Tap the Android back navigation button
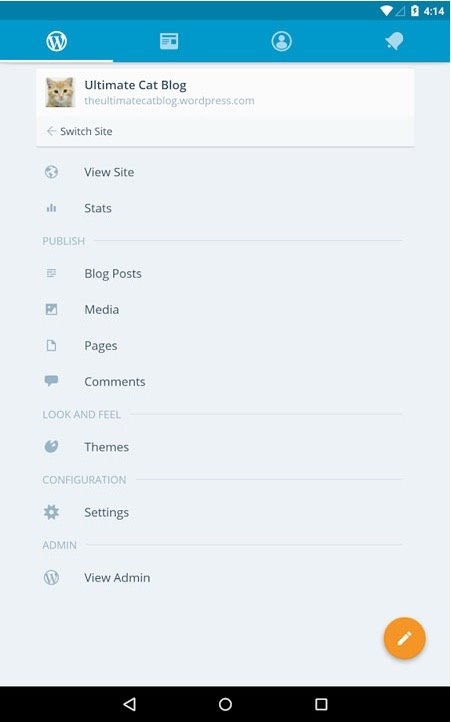This screenshot has width=451, height=723. 130,704
